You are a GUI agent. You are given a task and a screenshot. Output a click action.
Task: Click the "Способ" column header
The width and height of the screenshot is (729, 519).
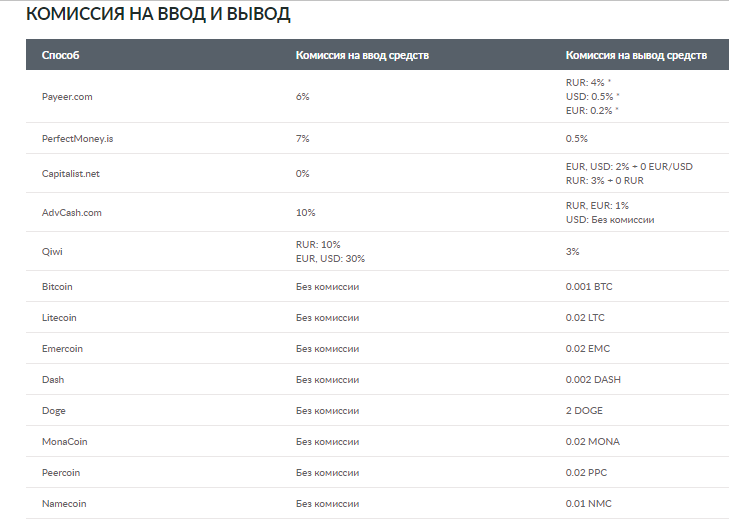pyautogui.click(x=60, y=55)
